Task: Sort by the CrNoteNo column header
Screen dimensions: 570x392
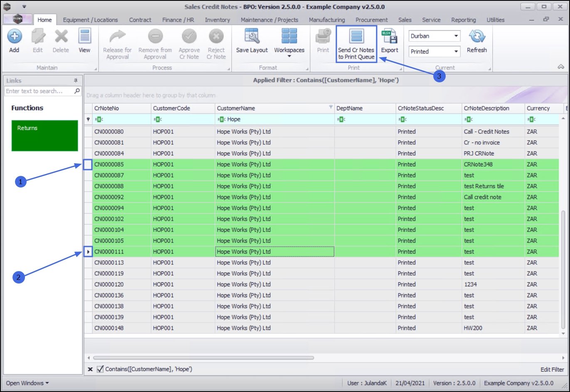Action: [121, 108]
